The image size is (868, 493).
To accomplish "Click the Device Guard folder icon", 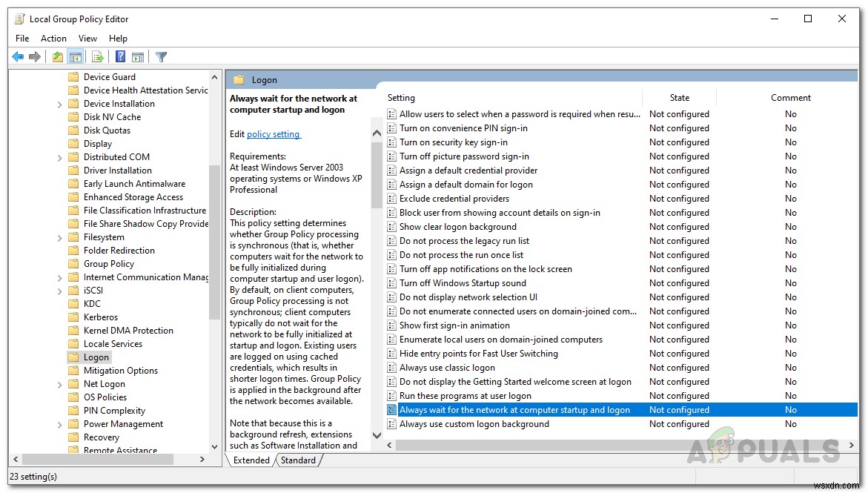I will pos(73,77).
